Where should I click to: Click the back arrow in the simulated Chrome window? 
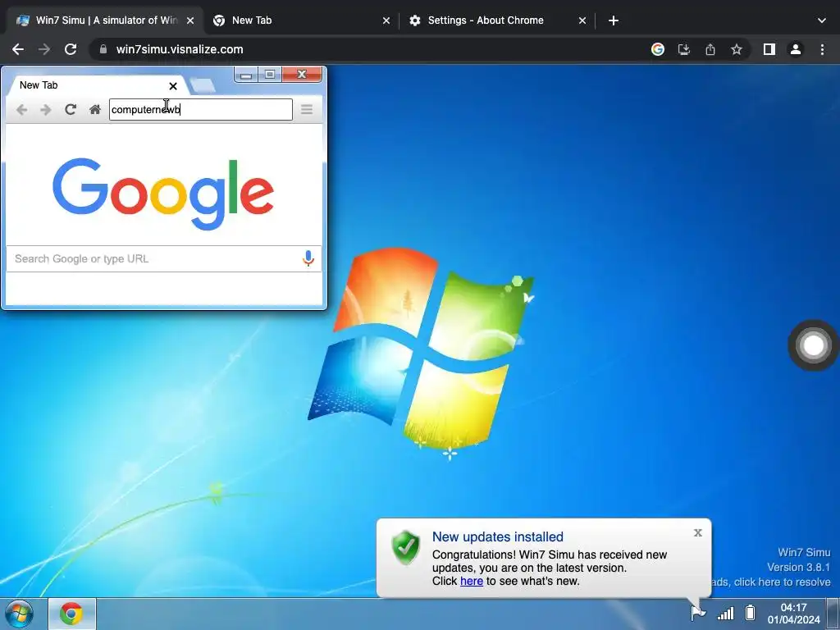[x=21, y=110]
